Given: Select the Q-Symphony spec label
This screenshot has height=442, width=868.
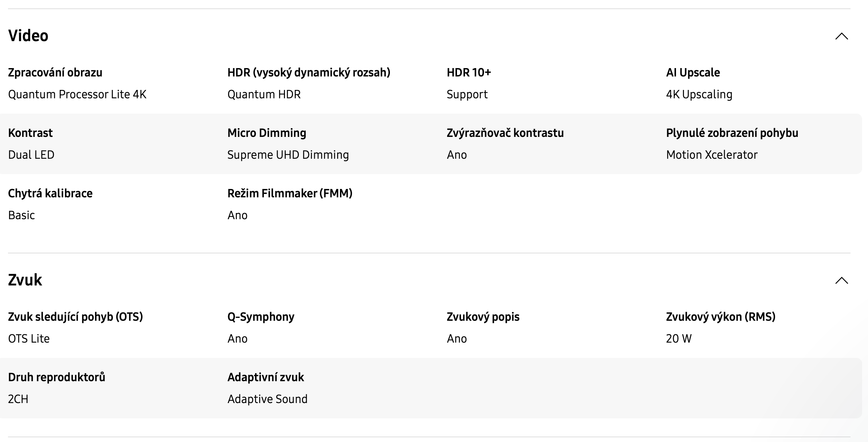Looking at the screenshot, I should point(261,317).
